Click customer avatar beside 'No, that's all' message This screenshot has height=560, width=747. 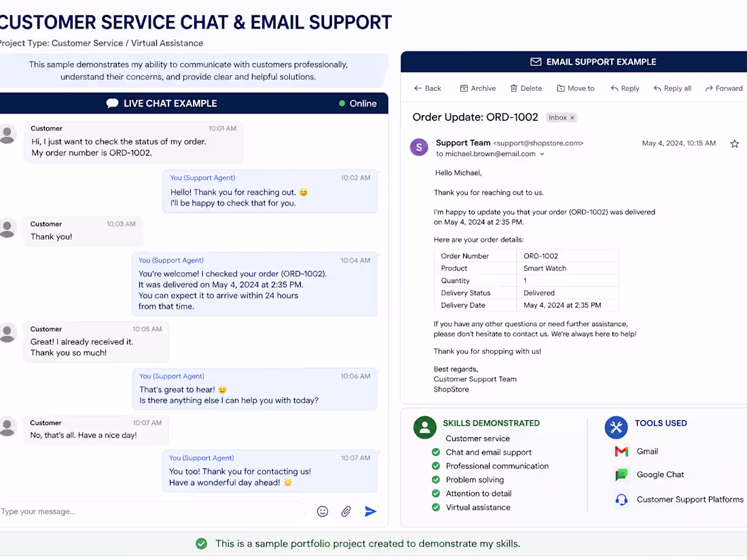point(7,427)
